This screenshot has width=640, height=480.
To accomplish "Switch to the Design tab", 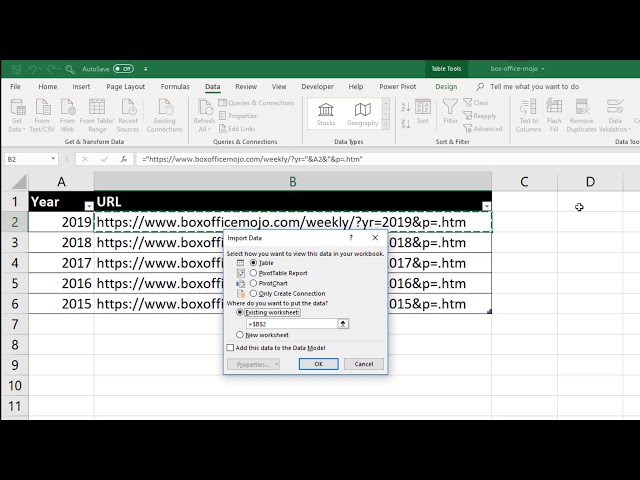I will coord(446,87).
